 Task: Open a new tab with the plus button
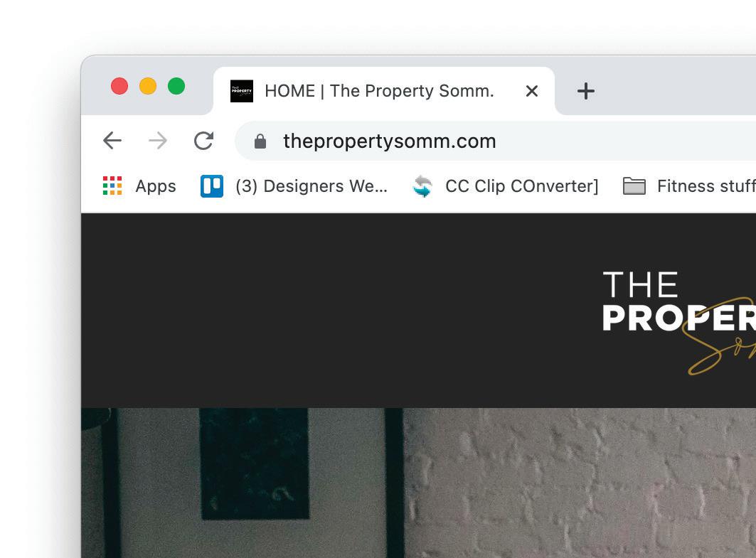pyautogui.click(x=586, y=91)
